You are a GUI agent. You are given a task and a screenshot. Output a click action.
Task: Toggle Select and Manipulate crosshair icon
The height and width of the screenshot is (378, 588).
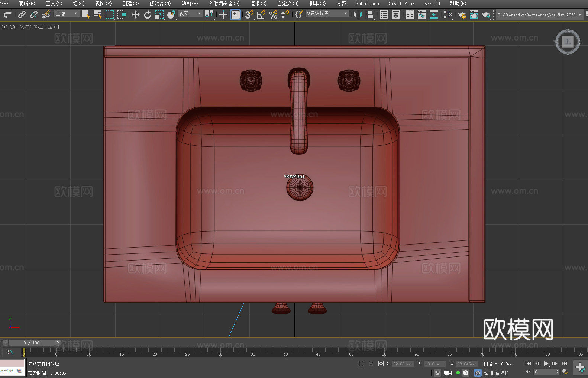(223, 14)
